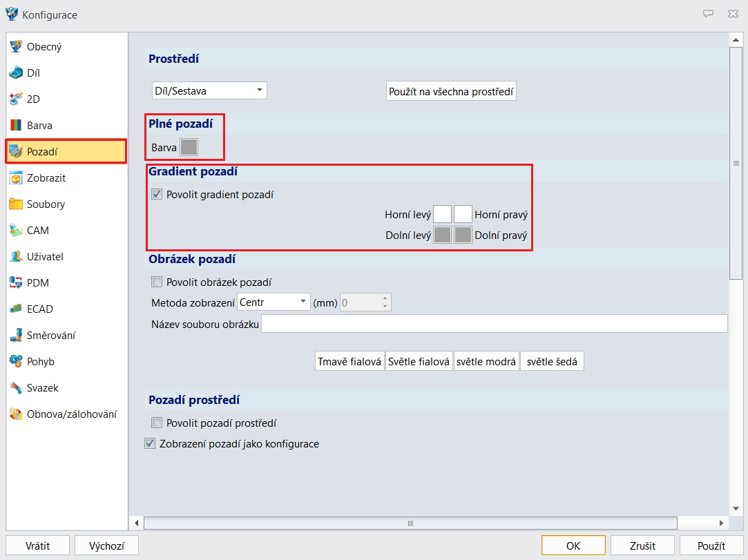Open the CAM settings icon
Image resolution: width=748 pixels, height=560 pixels.
pyautogui.click(x=16, y=230)
